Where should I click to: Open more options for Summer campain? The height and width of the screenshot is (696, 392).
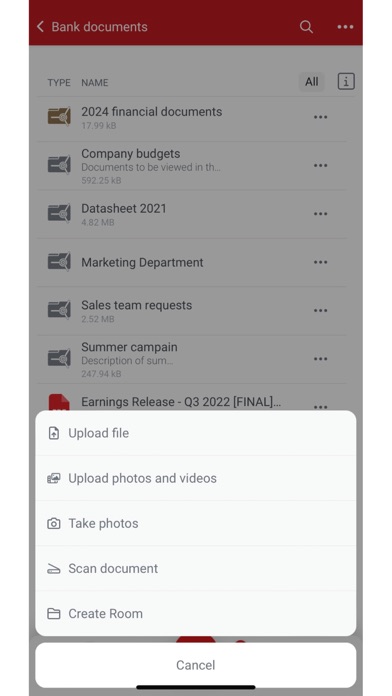coord(321,359)
